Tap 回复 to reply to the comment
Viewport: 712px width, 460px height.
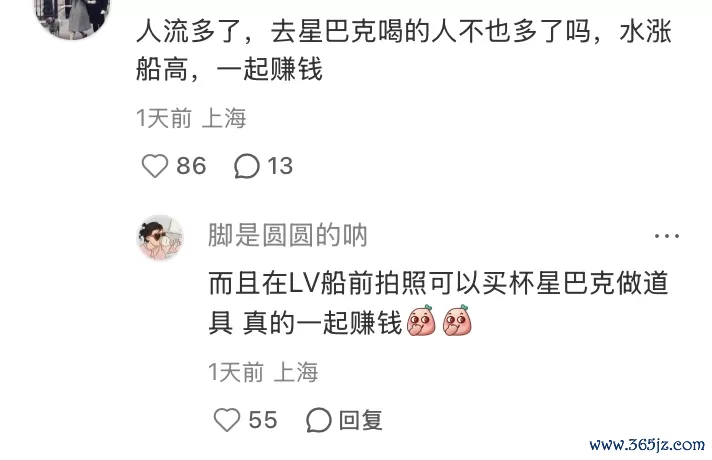(x=361, y=420)
